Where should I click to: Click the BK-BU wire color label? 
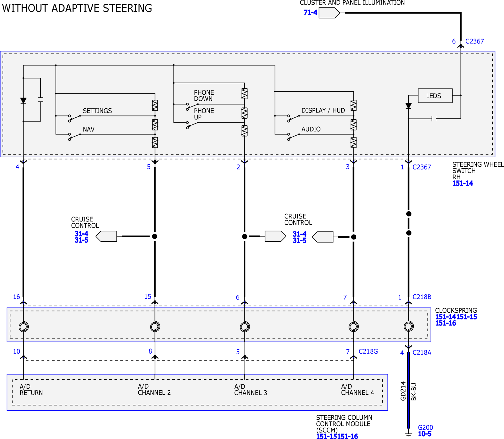click(x=414, y=392)
